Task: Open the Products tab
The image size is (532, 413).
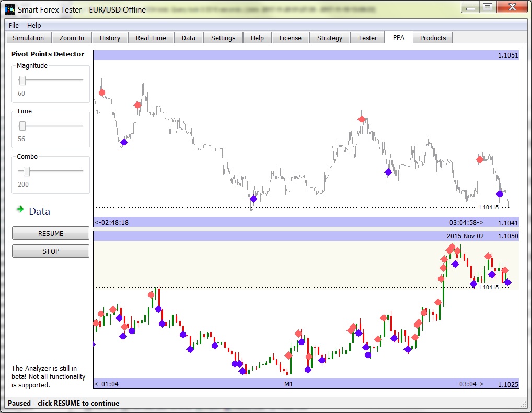Action: tap(433, 38)
